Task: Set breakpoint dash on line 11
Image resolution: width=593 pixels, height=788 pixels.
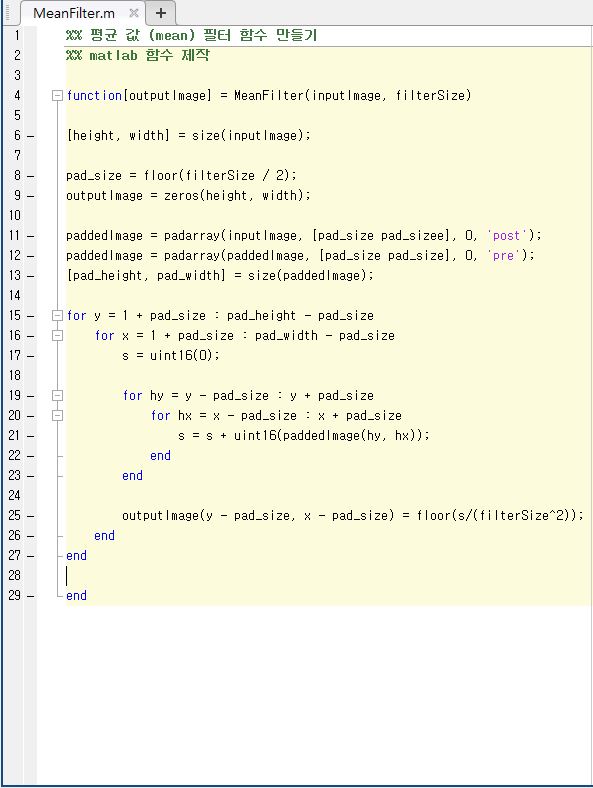Action: tap(31, 236)
